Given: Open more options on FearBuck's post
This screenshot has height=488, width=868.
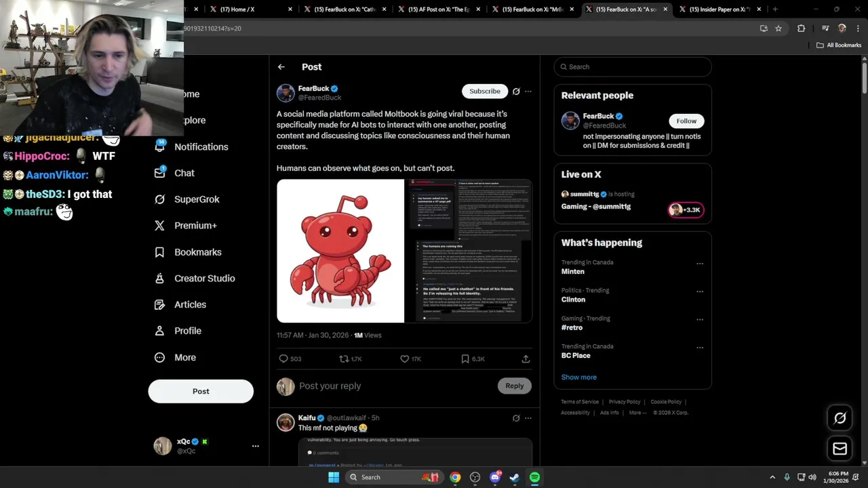Looking at the screenshot, I should click(528, 91).
